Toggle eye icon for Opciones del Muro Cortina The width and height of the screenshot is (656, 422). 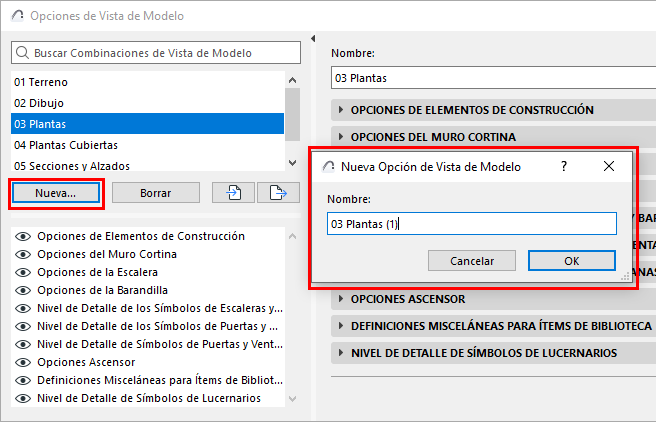22,254
